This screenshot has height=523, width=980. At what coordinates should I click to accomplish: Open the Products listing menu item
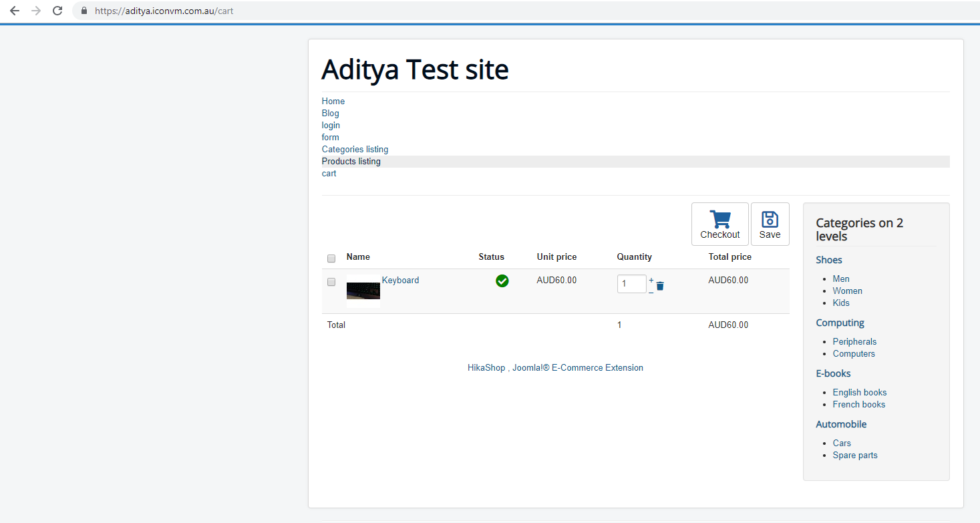pyautogui.click(x=351, y=162)
